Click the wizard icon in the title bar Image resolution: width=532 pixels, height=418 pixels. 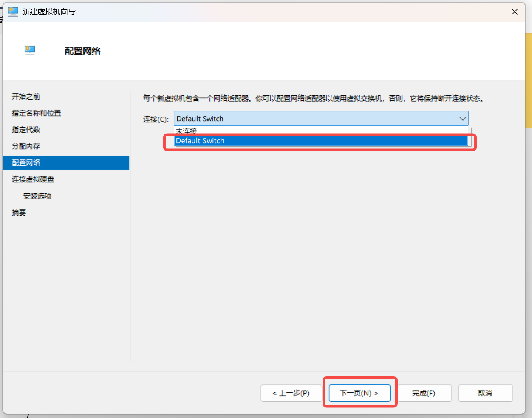[x=13, y=11]
